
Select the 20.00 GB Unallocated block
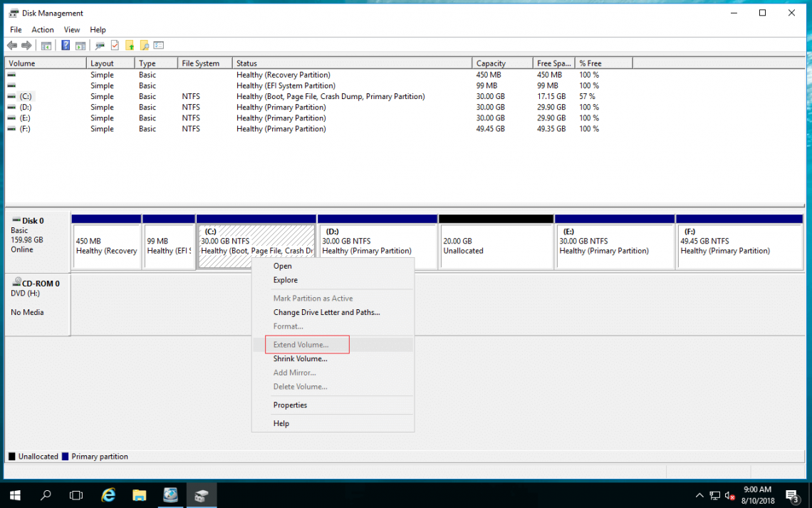[x=496, y=242]
